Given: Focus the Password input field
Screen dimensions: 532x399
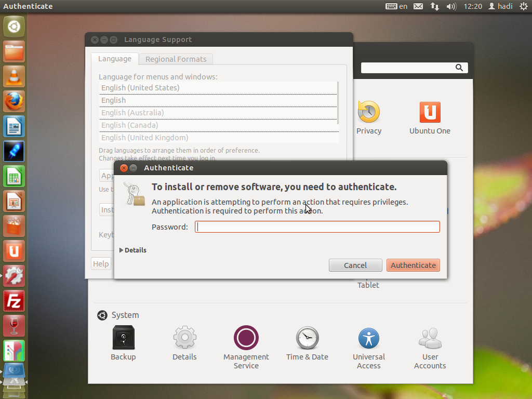Looking at the screenshot, I should tap(317, 227).
